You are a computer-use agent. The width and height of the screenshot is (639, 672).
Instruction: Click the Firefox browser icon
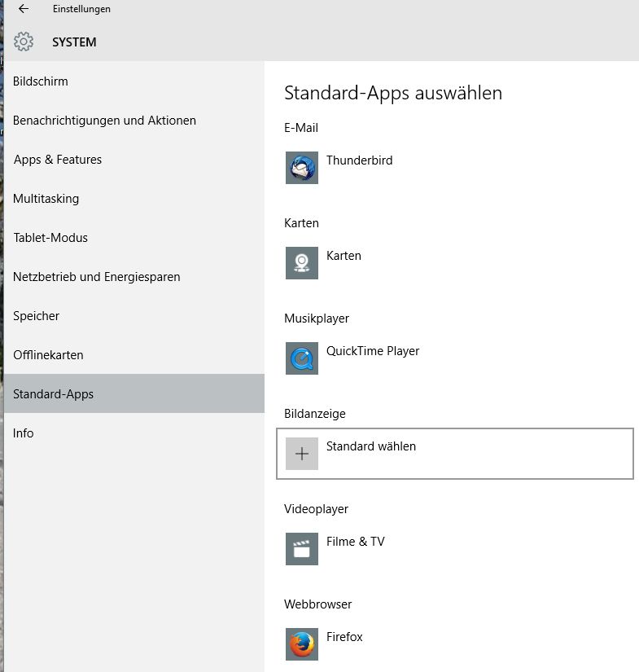302,644
